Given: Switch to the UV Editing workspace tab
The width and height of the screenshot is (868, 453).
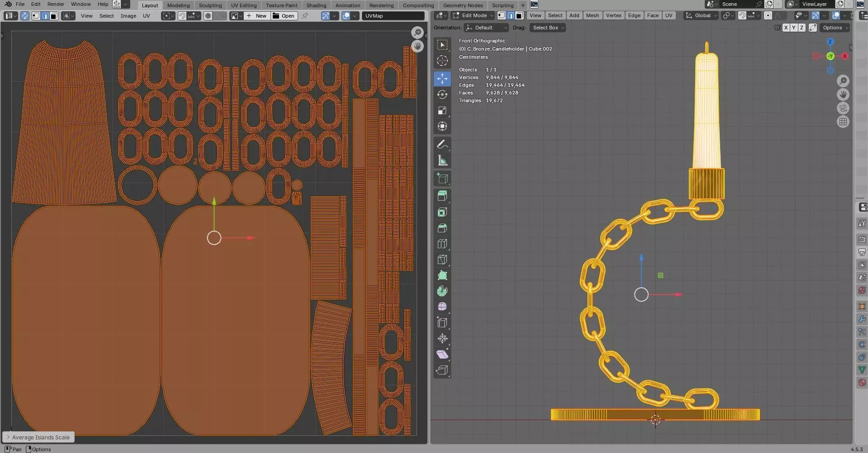Looking at the screenshot, I should pyautogui.click(x=244, y=5).
